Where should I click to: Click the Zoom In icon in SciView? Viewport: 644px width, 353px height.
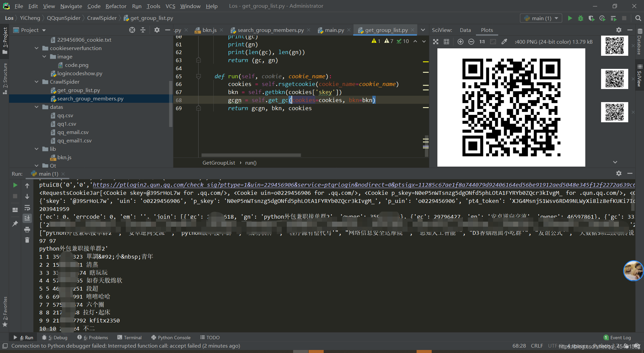(x=461, y=42)
